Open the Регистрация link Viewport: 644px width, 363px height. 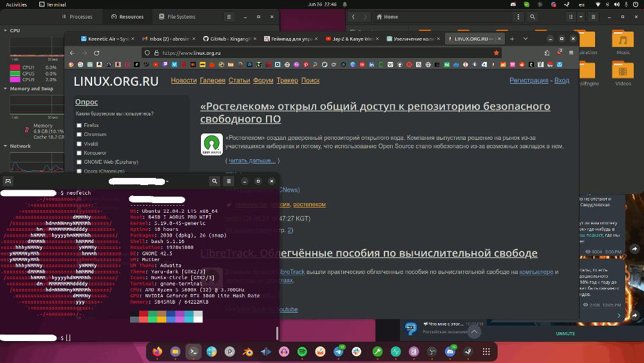tap(529, 80)
